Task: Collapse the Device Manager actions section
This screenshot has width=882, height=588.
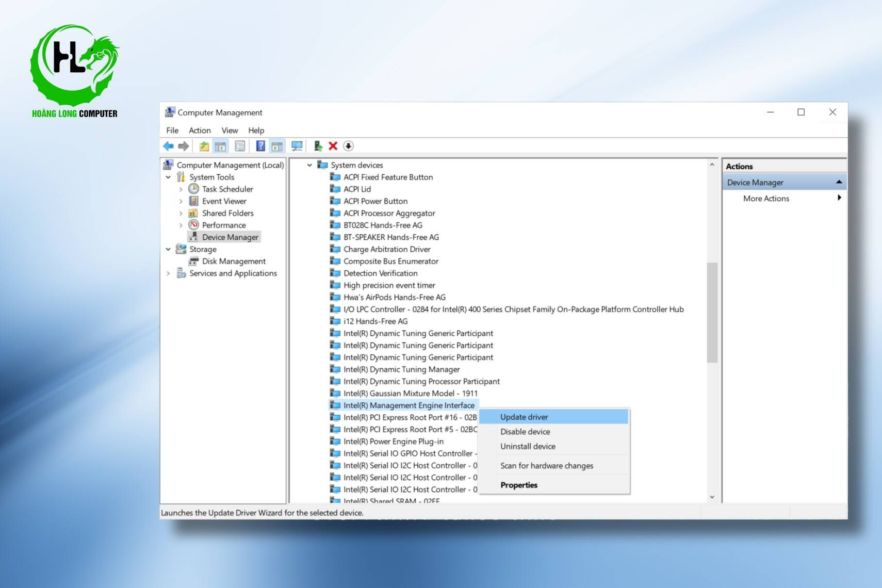Action: pyautogui.click(x=839, y=182)
